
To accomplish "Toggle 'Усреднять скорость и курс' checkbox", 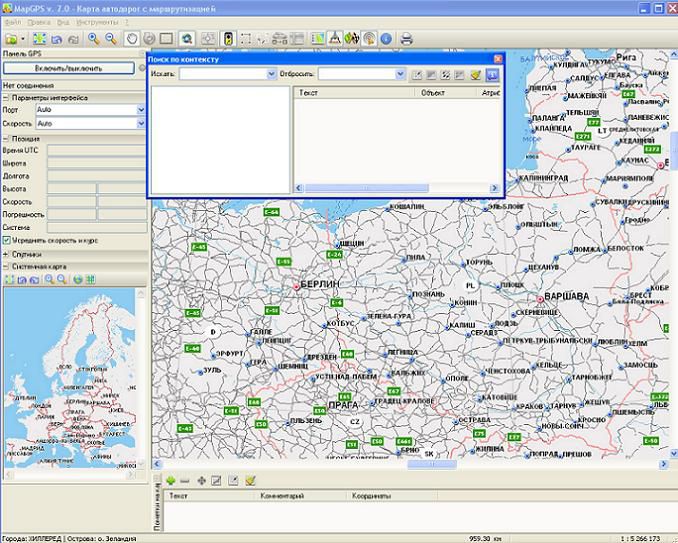I will coord(7,240).
